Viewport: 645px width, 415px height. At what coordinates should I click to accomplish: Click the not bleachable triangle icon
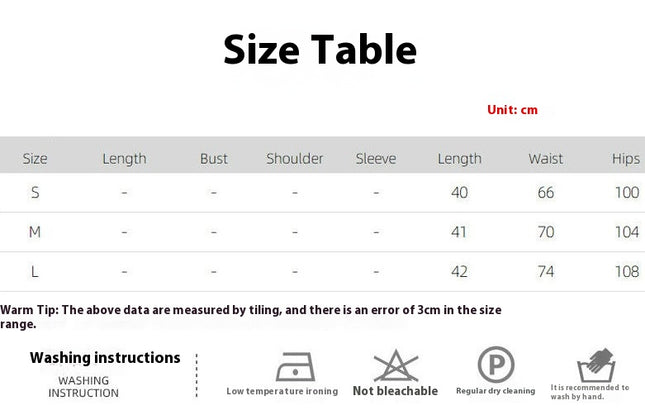point(396,366)
